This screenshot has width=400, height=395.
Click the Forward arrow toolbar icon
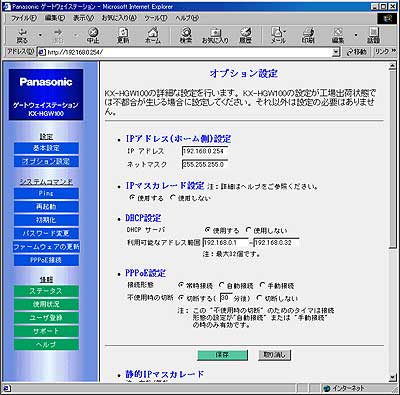58,35
